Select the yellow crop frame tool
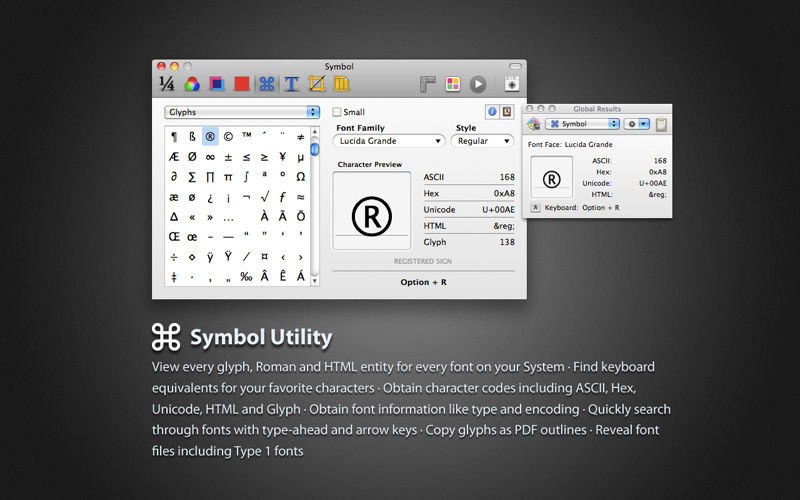The image size is (800, 500). coord(316,84)
